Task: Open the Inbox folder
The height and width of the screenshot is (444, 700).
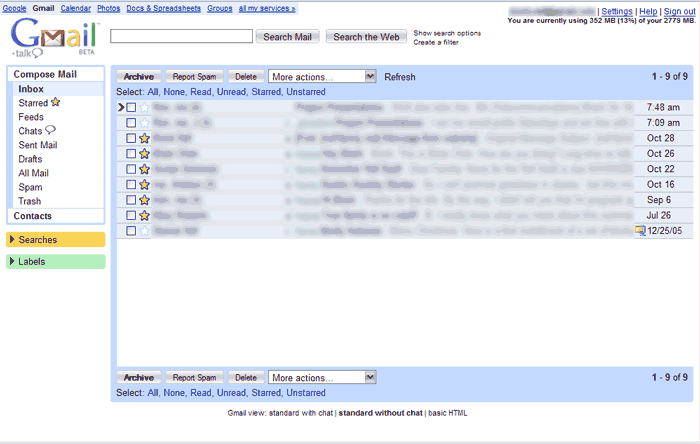Action: coord(31,89)
